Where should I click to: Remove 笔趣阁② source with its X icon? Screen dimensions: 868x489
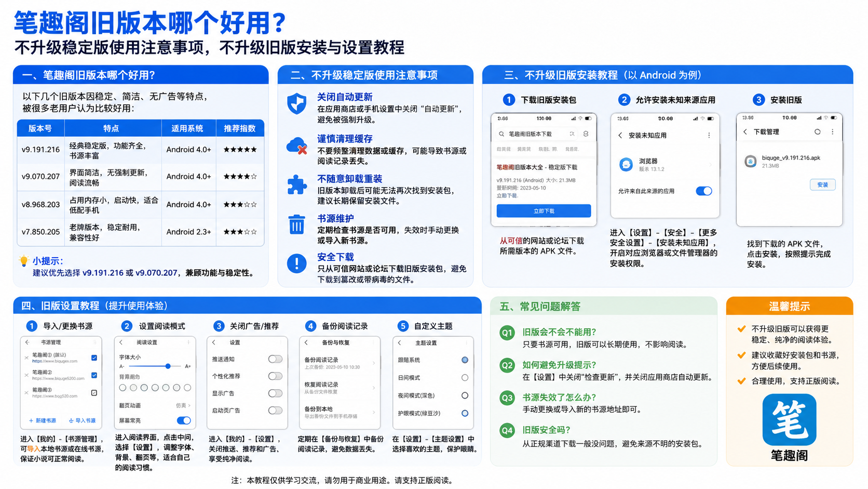tap(26, 375)
